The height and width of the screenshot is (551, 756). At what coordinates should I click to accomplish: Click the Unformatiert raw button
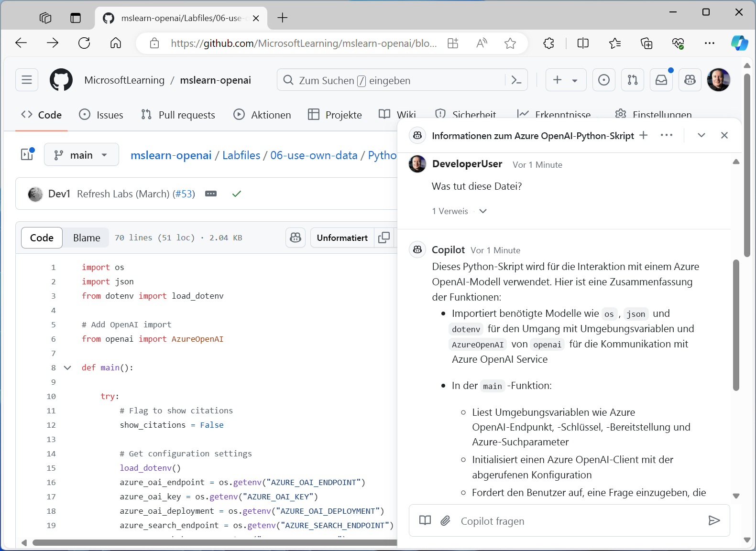pos(342,238)
